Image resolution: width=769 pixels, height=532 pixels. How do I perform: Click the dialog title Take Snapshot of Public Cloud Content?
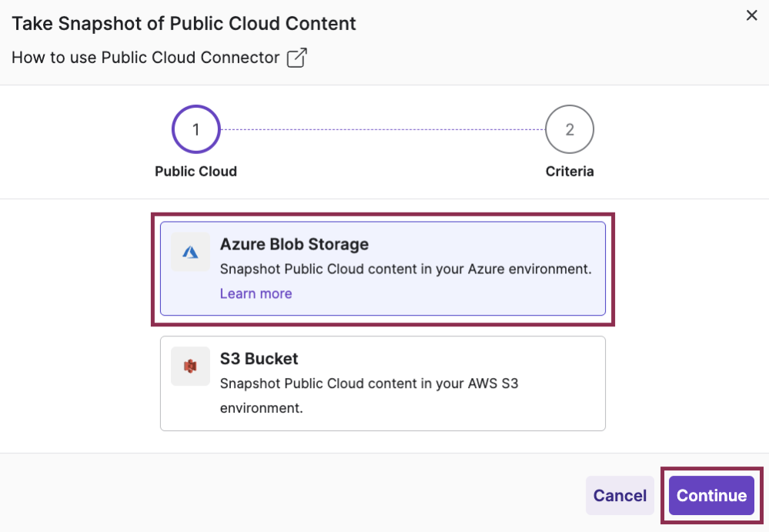[x=184, y=24]
